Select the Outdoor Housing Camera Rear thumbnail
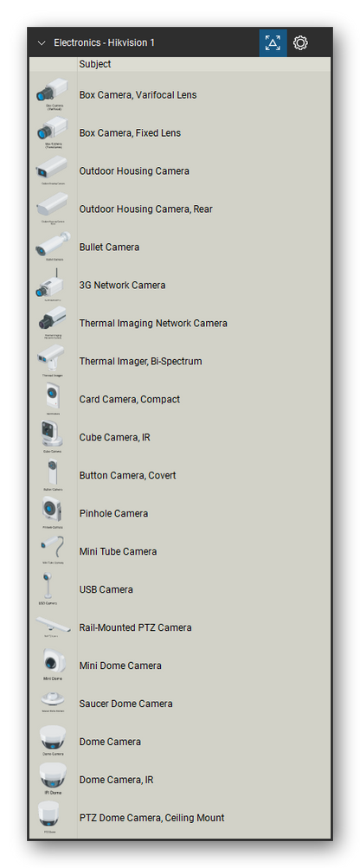Screen dimensions: 360x868 coord(53,209)
